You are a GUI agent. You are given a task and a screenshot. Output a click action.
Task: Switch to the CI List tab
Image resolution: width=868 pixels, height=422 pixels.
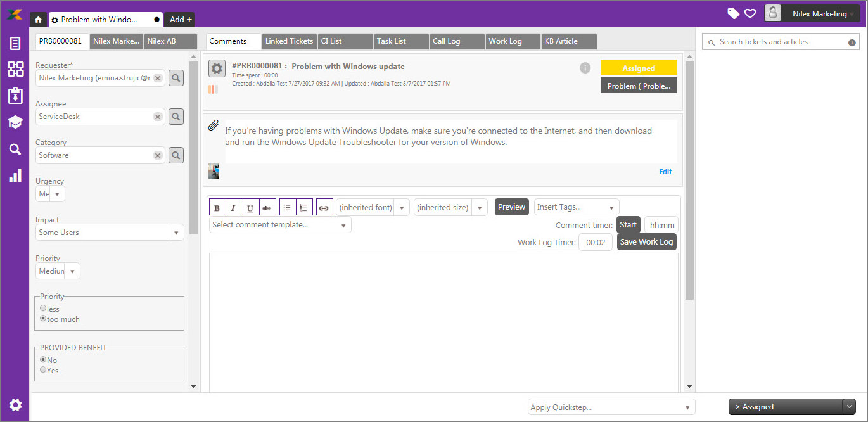point(345,41)
